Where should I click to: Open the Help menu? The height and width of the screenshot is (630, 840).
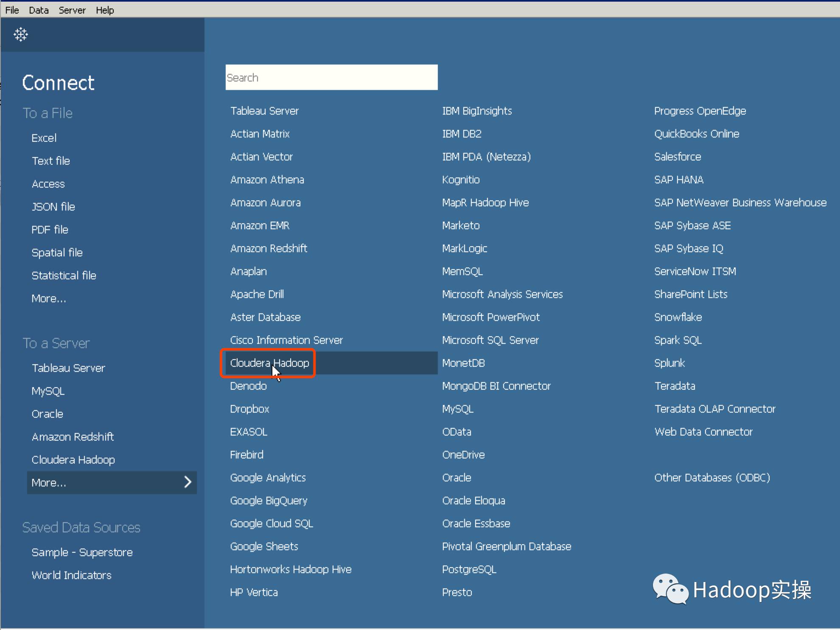pos(105,10)
